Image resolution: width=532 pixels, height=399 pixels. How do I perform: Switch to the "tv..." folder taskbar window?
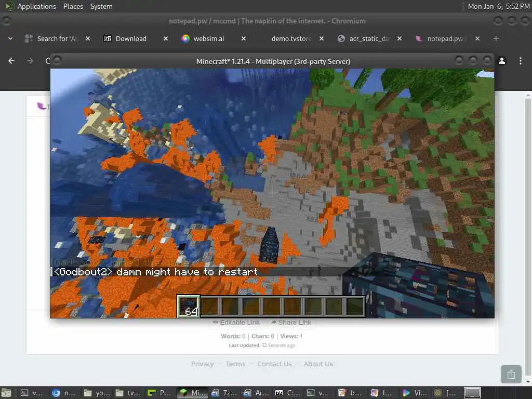128,393
